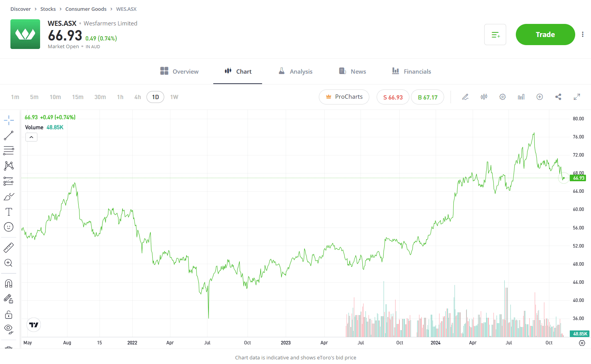Expand chart to fullscreen
Screen dimensions: 591x364
click(577, 97)
